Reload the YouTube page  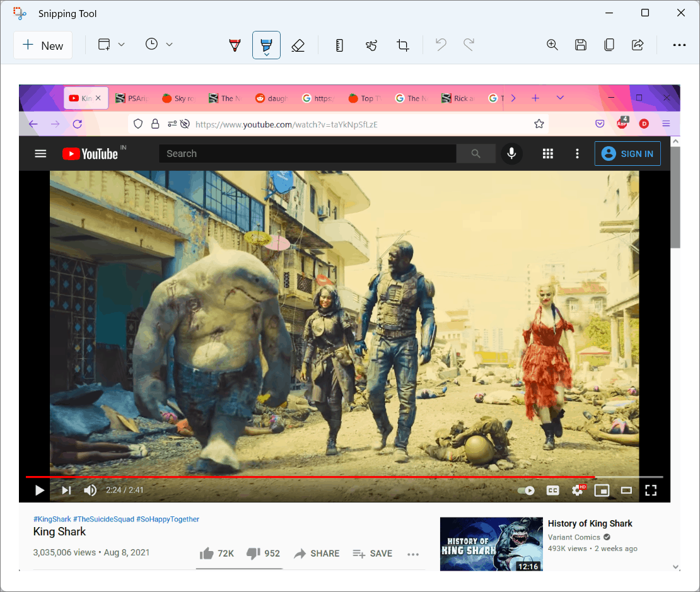[77, 124]
